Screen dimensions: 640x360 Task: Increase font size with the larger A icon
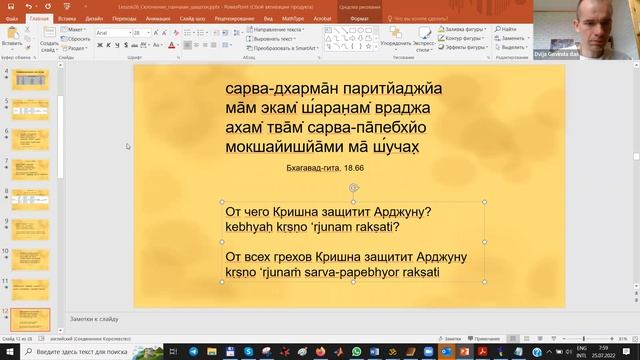[x=156, y=33]
